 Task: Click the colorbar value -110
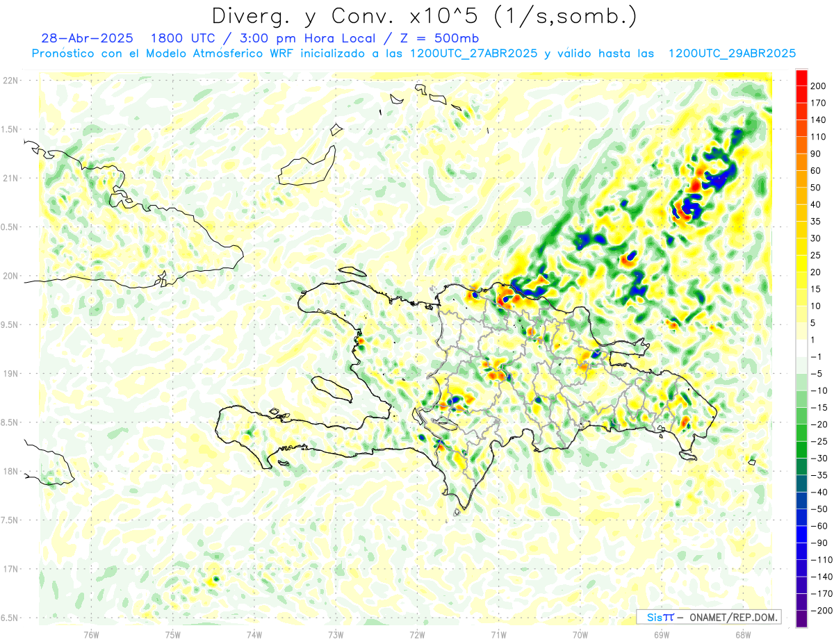(x=821, y=559)
